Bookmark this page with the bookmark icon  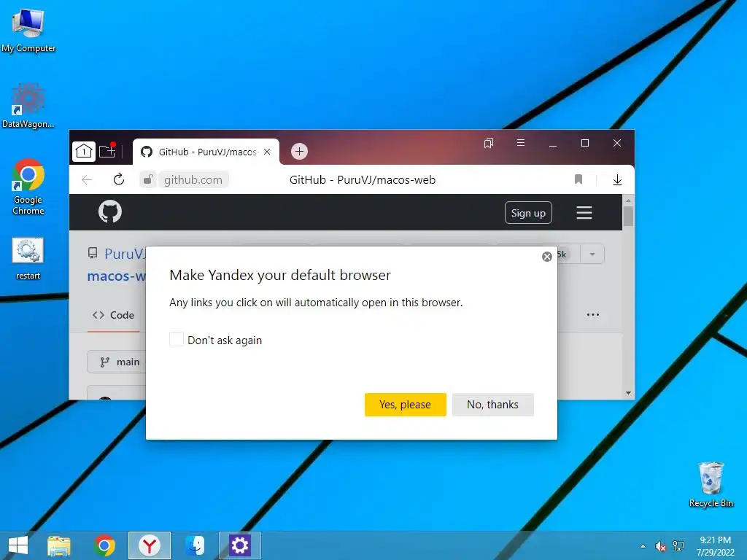[x=578, y=179]
